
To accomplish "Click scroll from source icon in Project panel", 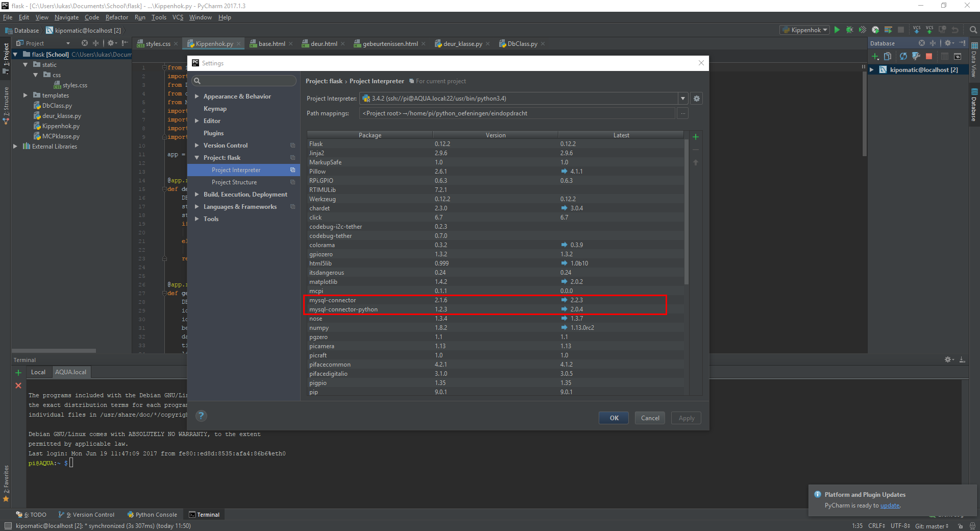I will [x=85, y=43].
